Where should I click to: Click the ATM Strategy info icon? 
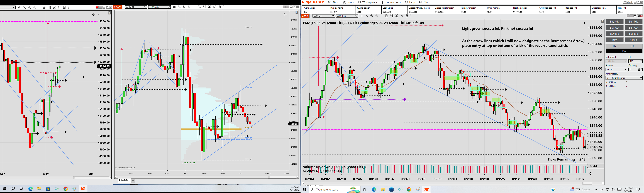coord(608,78)
